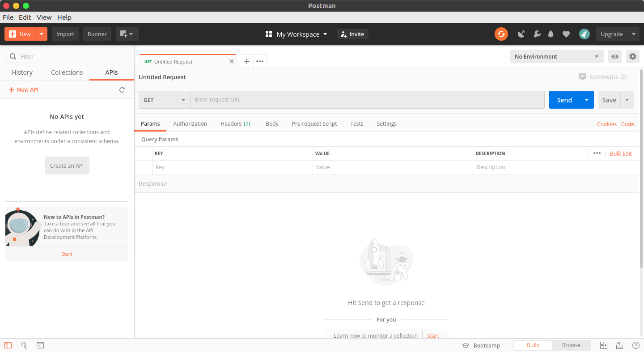Viewport: 644px width, 352px height.
Task: Open query params column options dots
Action: pos(597,153)
